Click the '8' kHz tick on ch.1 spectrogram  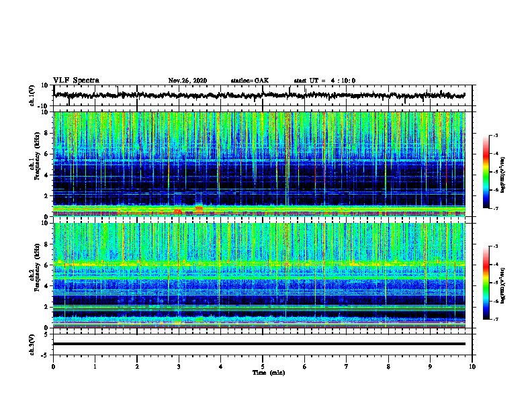47,133
